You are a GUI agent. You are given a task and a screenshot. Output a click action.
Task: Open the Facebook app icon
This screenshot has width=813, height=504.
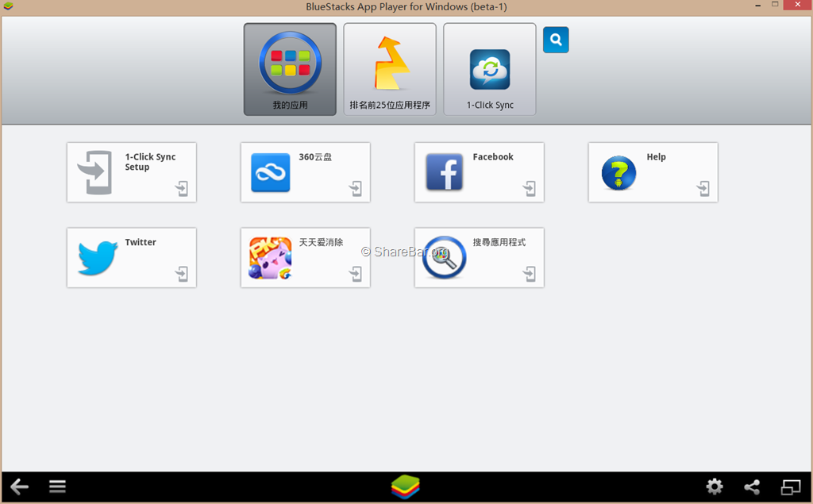(x=445, y=172)
